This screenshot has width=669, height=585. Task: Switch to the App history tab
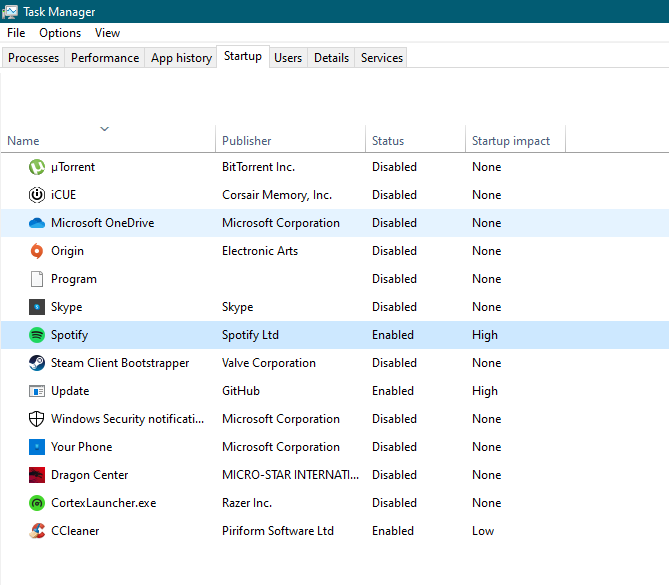[181, 58]
